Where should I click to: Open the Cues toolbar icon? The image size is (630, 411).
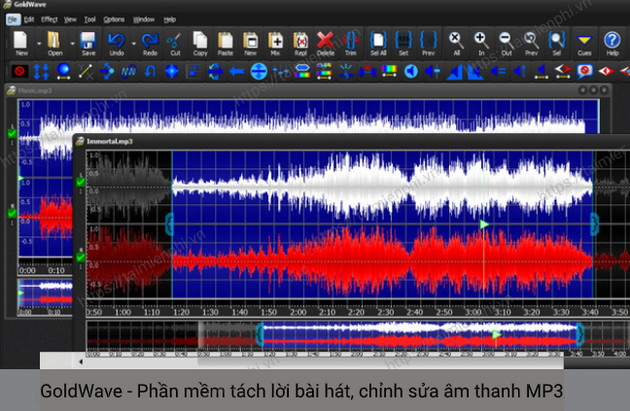pos(584,43)
